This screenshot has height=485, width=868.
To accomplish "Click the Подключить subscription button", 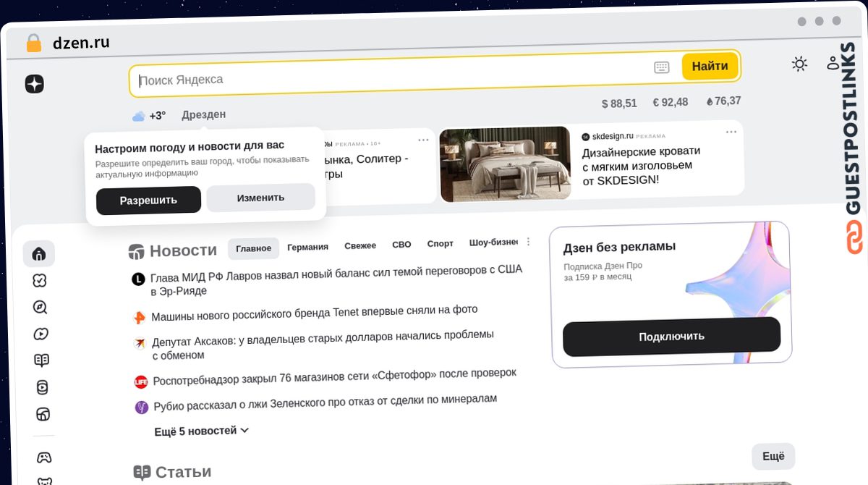I will click(671, 337).
